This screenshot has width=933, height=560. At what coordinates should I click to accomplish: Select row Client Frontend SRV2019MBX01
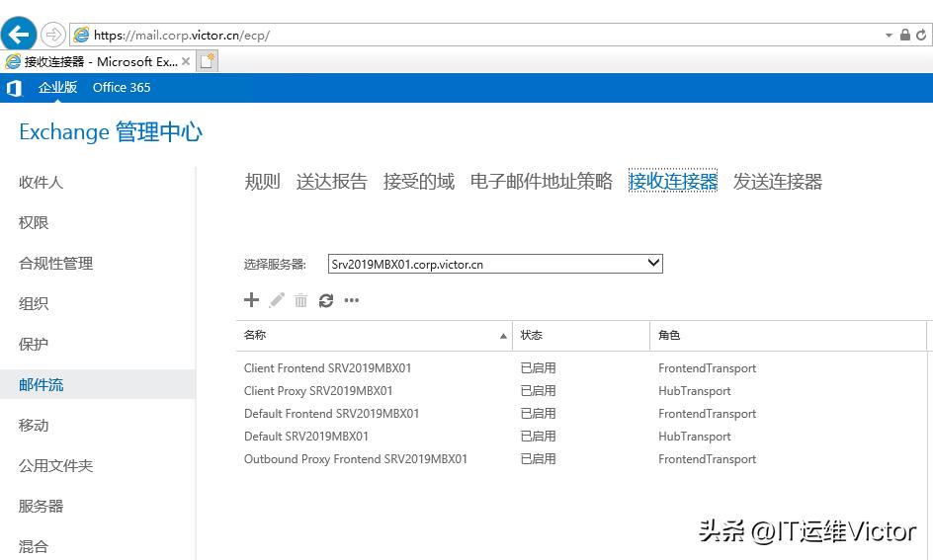tap(581, 368)
